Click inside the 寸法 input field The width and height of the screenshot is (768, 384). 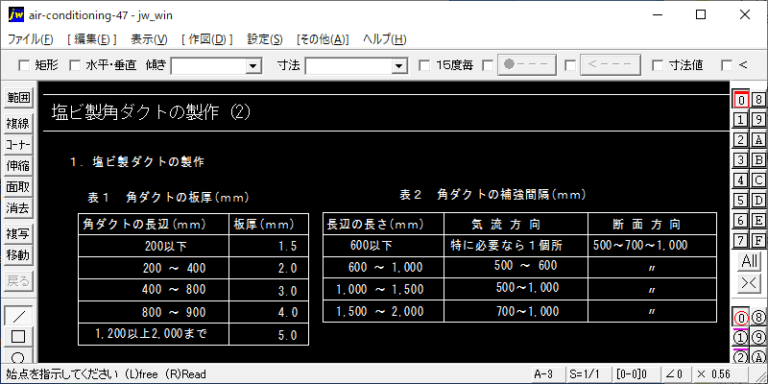348,66
